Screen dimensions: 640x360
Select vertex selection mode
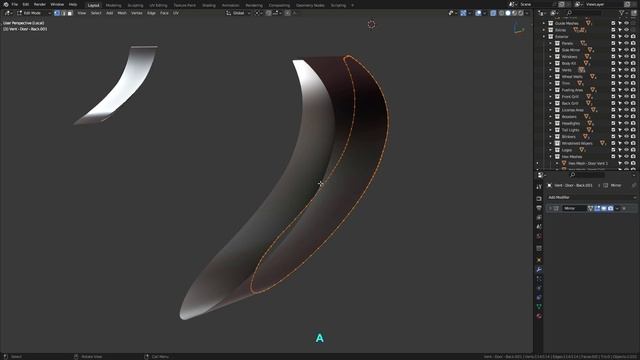pyautogui.click(x=57, y=13)
